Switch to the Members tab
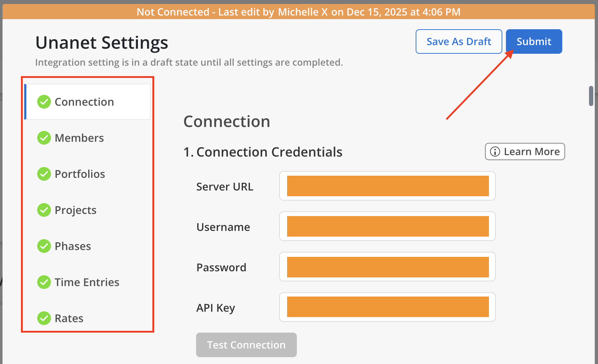 tap(87, 138)
